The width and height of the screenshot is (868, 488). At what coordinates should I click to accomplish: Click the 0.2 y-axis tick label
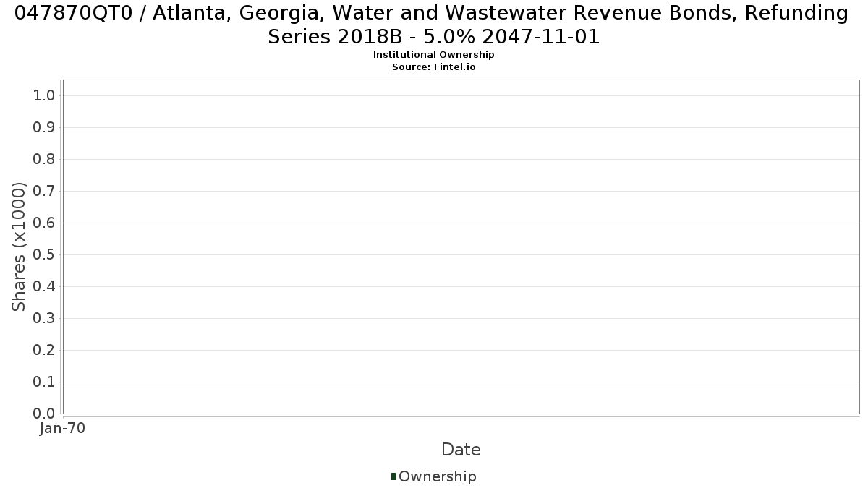pos(45,350)
